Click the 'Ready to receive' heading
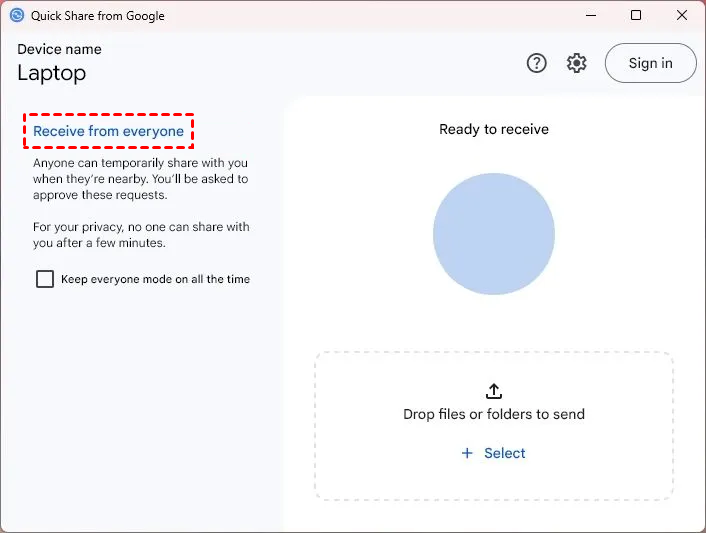 [x=494, y=129]
